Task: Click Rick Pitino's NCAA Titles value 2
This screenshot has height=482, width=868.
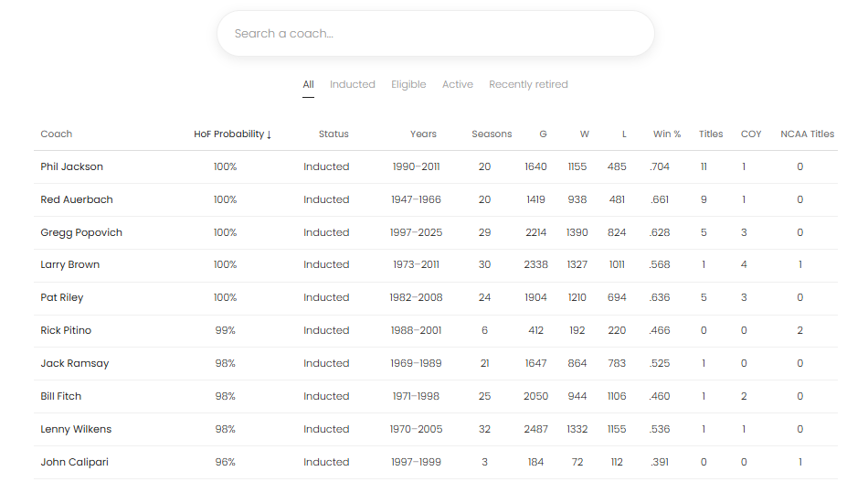Action: coord(799,330)
